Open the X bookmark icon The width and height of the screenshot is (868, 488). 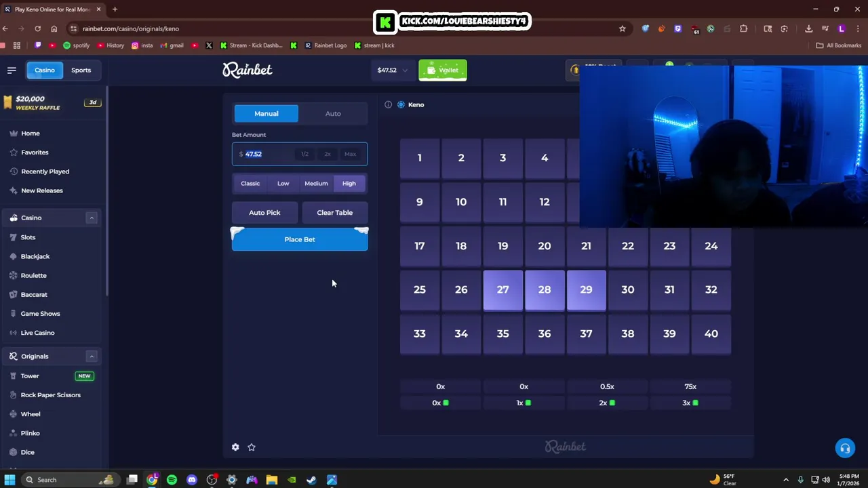click(209, 45)
